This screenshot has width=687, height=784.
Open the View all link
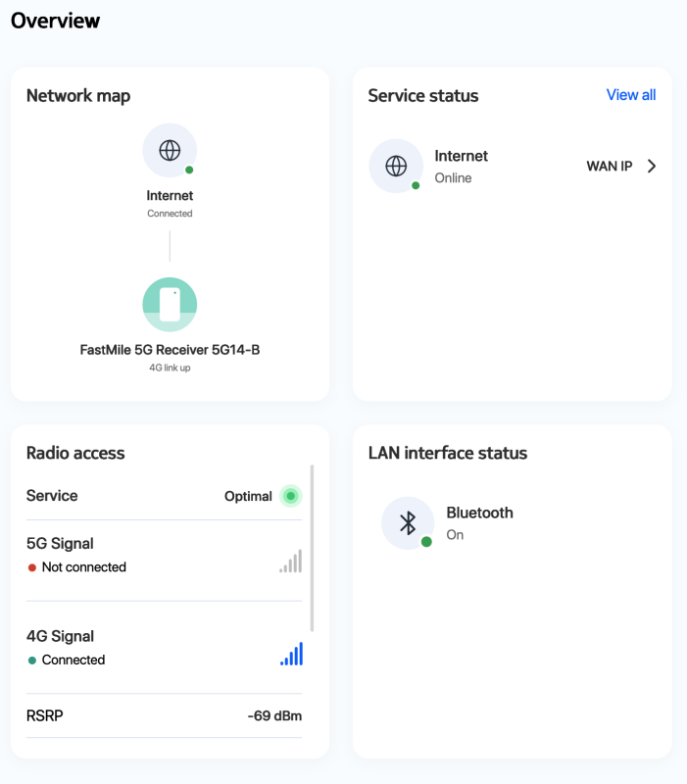(x=631, y=95)
